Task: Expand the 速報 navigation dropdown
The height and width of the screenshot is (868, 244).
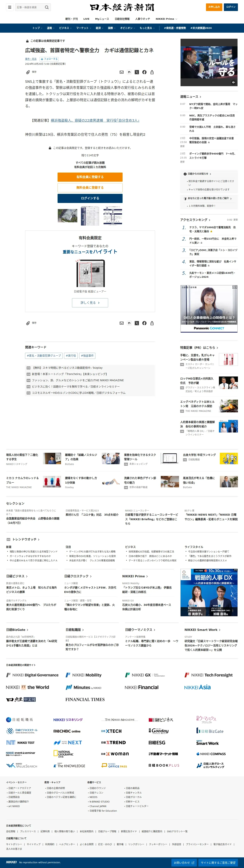Action: pyautogui.click(x=50, y=28)
